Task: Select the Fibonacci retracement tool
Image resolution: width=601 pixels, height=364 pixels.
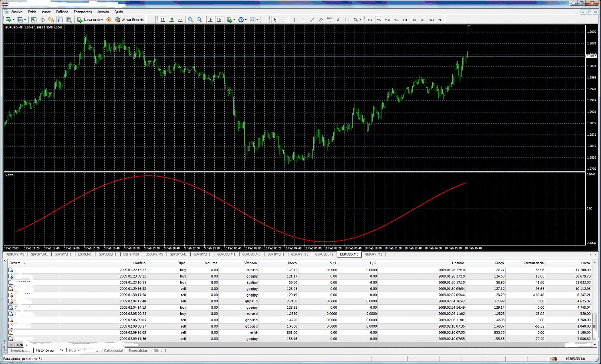Action: click(x=329, y=20)
